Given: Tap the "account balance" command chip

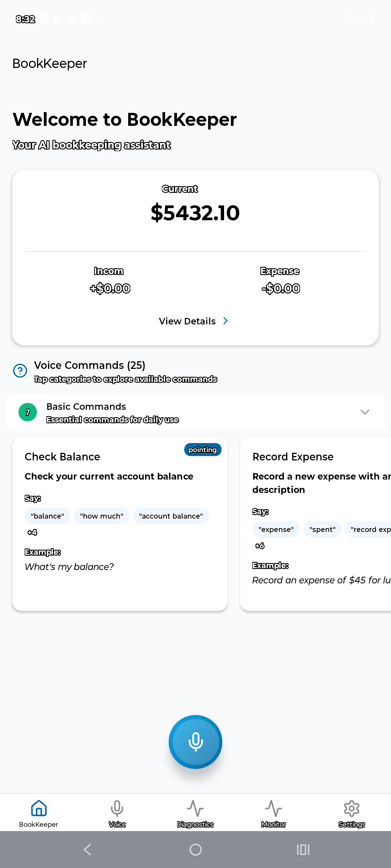Looking at the screenshot, I should [x=171, y=516].
